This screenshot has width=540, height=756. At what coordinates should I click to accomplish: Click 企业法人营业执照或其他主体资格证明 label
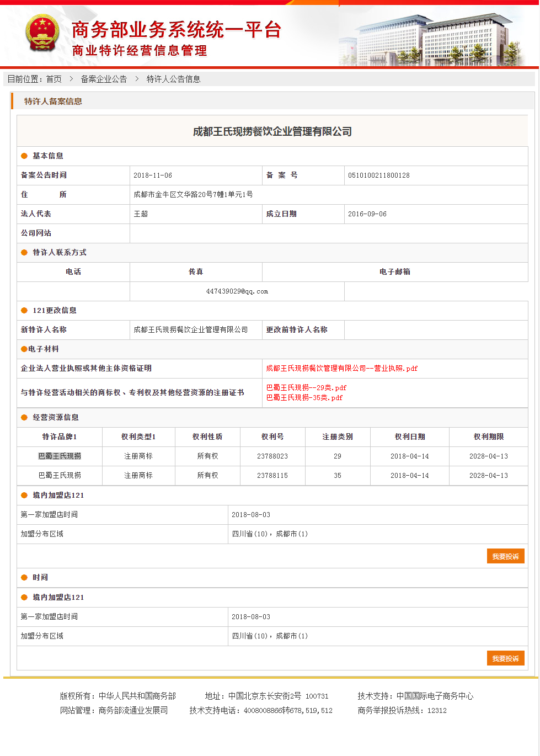coord(86,369)
